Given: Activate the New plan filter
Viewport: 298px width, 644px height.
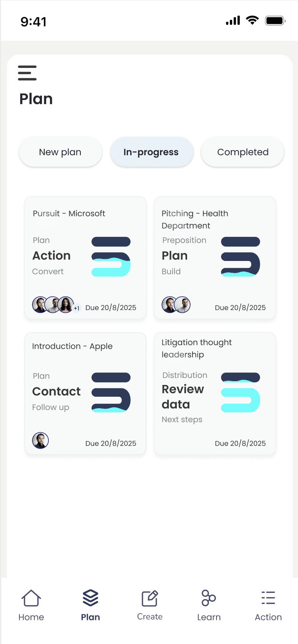Looking at the screenshot, I should (x=60, y=152).
